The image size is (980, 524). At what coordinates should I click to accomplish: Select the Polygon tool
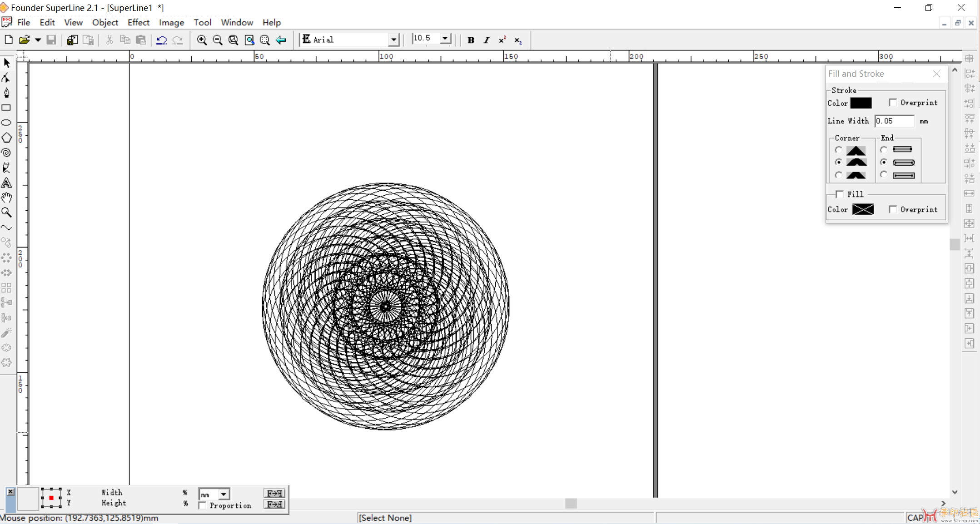tap(6, 138)
